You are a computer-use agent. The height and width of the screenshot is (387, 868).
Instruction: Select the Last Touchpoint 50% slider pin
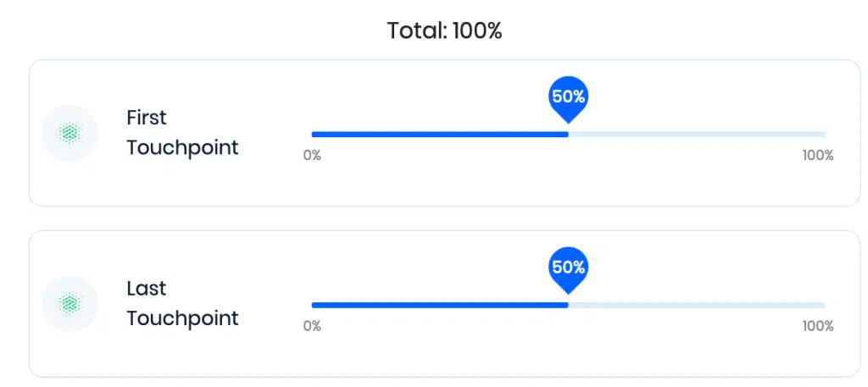[x=568, y=270]
